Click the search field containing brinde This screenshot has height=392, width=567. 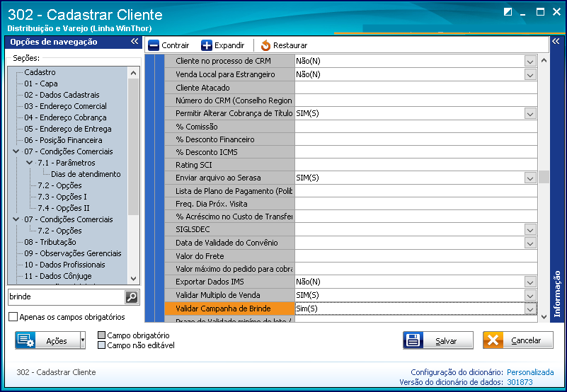pyautogui.click(x=66, y=297)
